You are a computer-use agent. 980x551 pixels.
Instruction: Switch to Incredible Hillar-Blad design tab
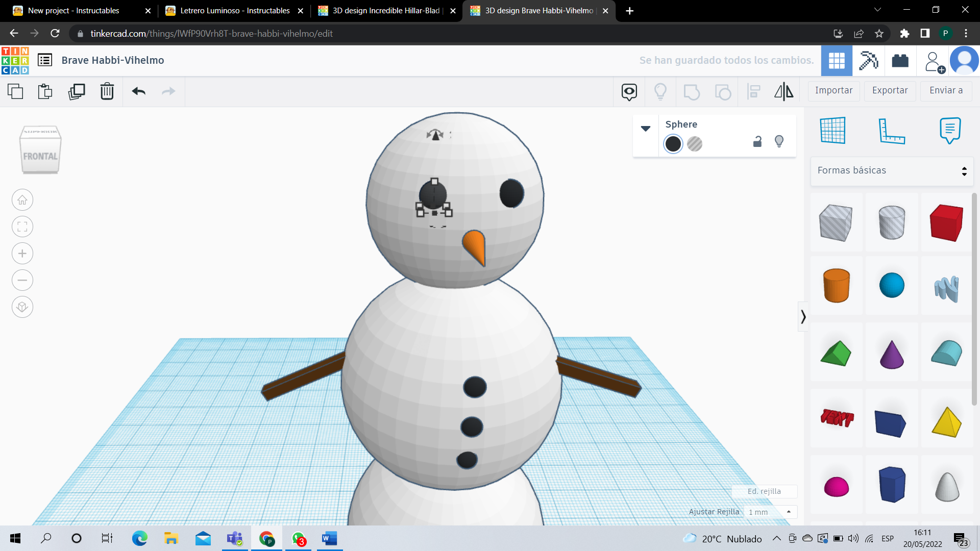(x=386, y=11)
